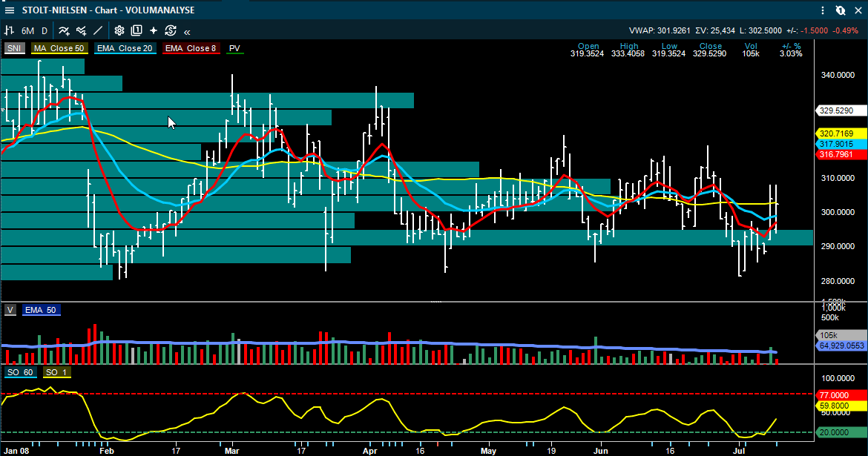Activate the crosshair tool
Image resolution: width=868 pixels, height=456 pixels.
click(x=154, y=31)
